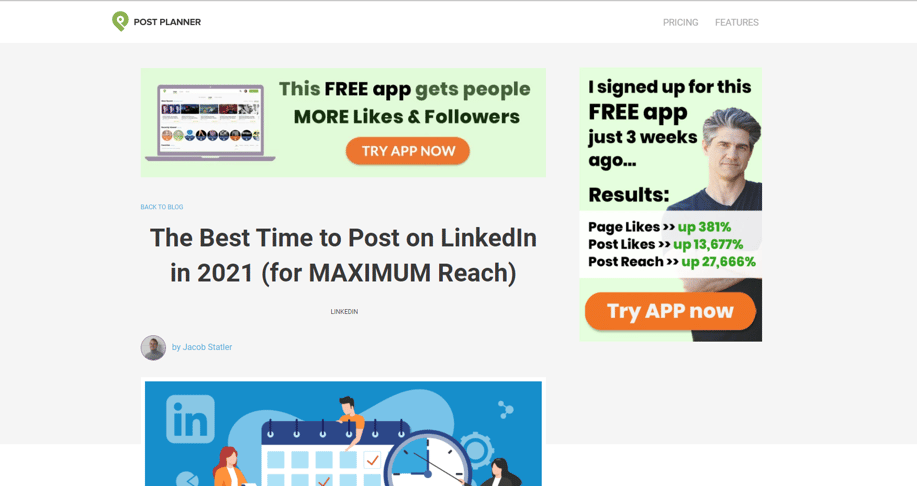Screen dimensions: 917x486
Task: Click Jacob Statler's author avatar
Action: 153,347
